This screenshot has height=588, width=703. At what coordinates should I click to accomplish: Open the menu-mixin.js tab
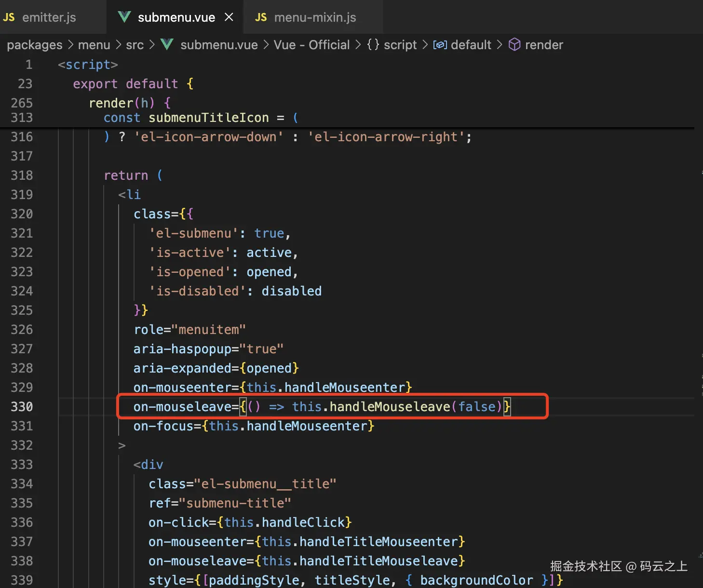(x=315, y=17)
